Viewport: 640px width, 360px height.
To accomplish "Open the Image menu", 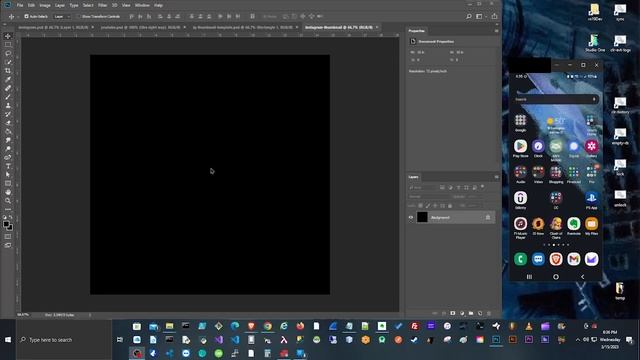I will (45, 5).
